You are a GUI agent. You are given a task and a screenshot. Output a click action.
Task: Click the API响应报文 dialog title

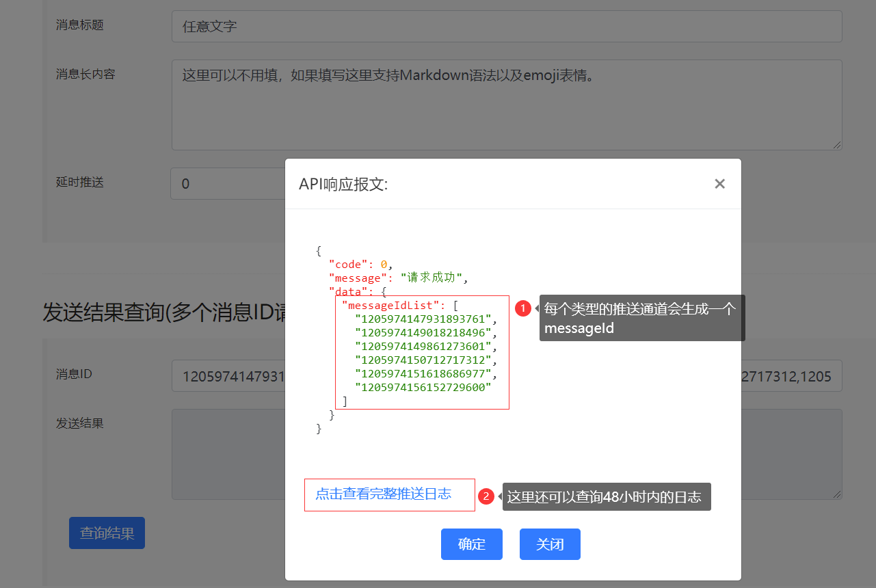pyautogui.click(x=343, y=184)
